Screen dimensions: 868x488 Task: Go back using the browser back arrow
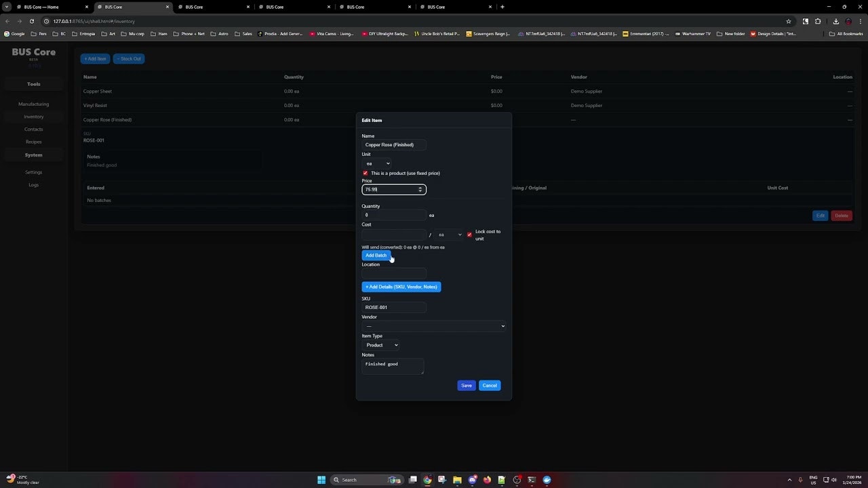pyautogui.click(x=7, y=21)
